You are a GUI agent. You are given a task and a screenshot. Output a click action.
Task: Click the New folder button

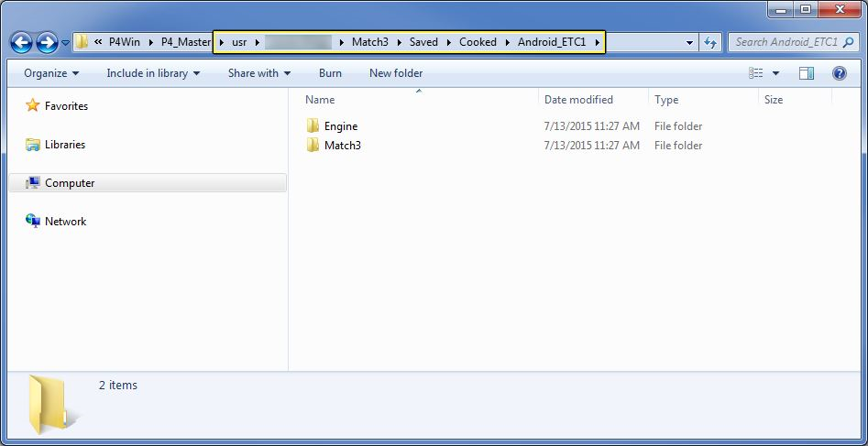pos(396,73)
